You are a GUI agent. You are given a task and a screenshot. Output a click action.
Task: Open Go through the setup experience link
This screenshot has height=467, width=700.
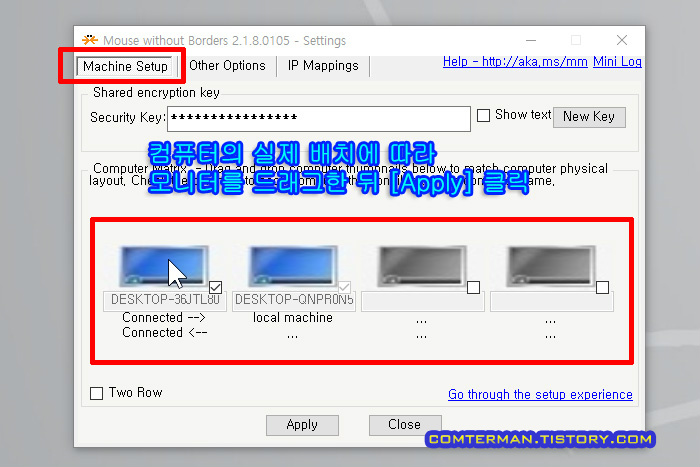[540, 395]
